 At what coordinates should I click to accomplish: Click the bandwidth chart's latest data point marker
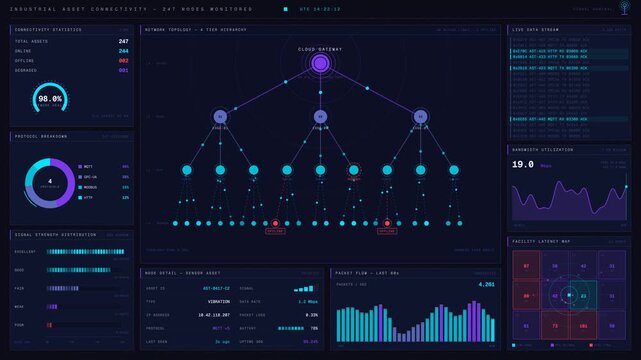[x=626, y=187]
